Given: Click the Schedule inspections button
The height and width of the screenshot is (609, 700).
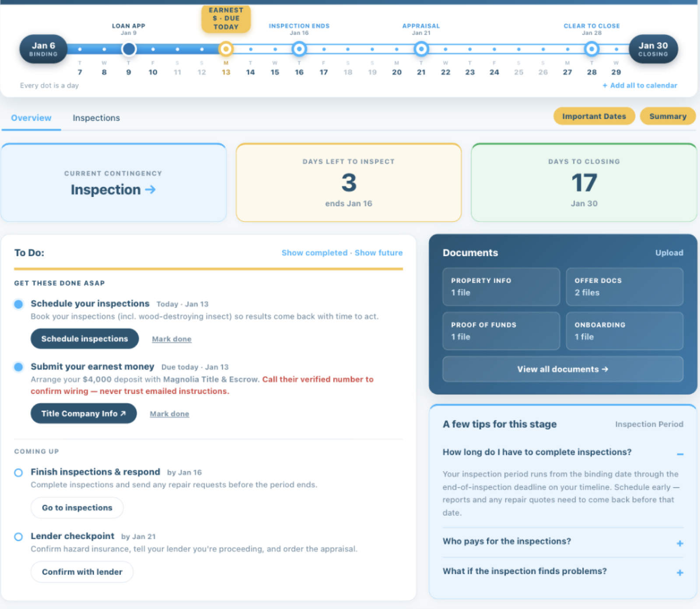Looking at the screenshot, I should coord(84,338).
